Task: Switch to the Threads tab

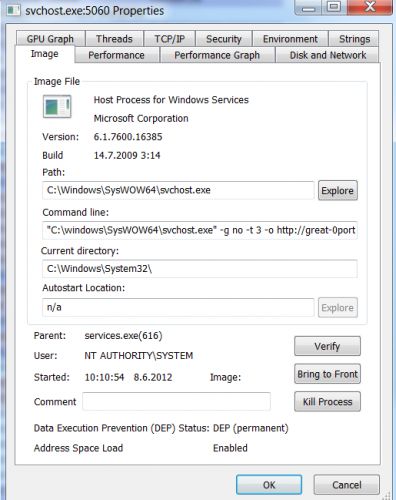Action: [114, 39]
